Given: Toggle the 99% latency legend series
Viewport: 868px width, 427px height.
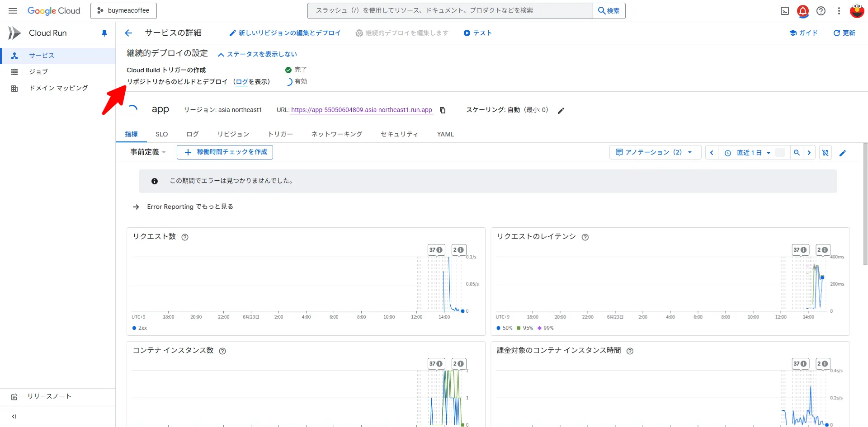Looking at the screenshot, I should pyautogui.click(x=545, y=328).
